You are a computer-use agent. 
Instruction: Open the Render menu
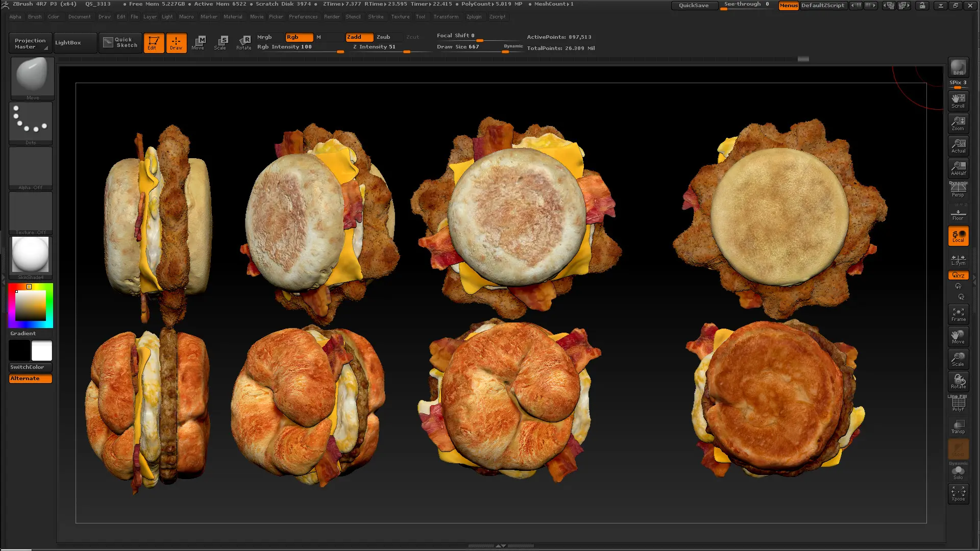click(332, 17)
